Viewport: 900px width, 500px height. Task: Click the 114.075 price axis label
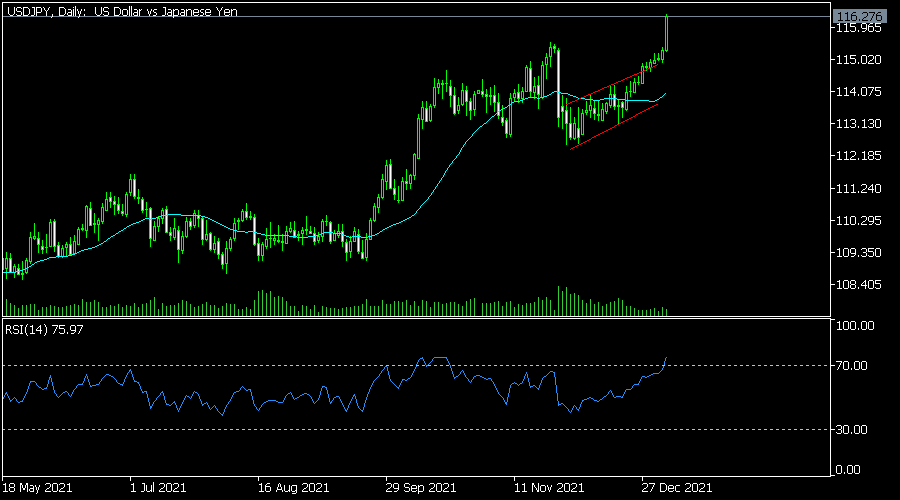[x=859, y=92]
